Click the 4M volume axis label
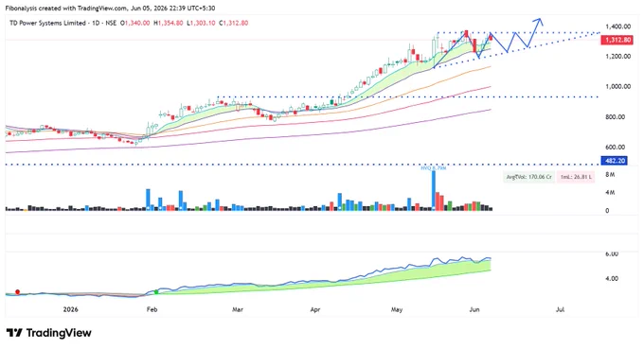This screenshot has width=644, height=349. pyautogui.click(x=610, y=192)
